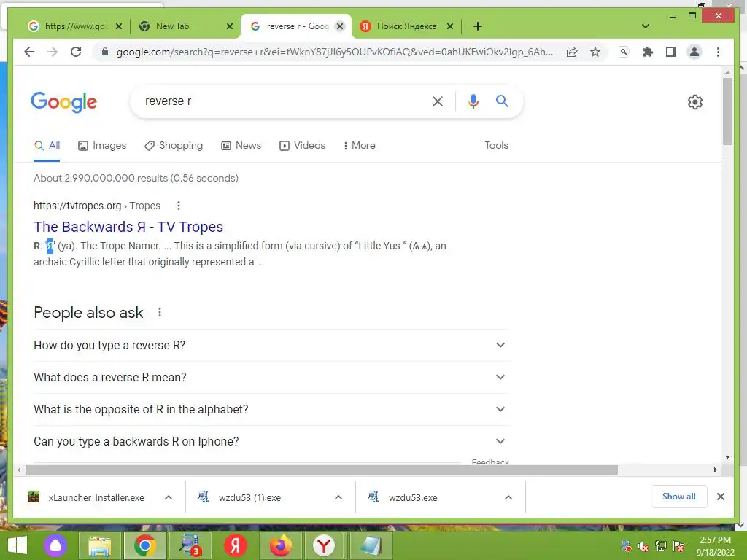Share this page icon in address bar
747x560 pixels.
(x=572, y=52)
